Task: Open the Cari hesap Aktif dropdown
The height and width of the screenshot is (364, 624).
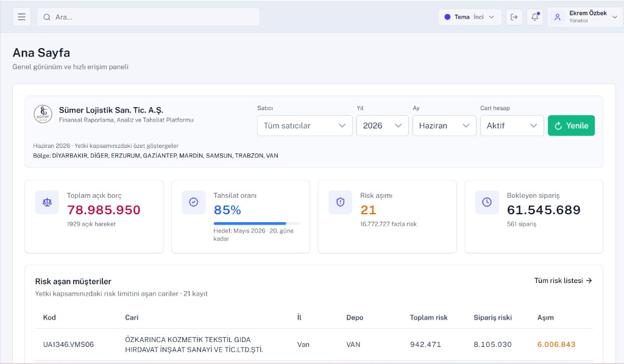Action: point(512,125)
